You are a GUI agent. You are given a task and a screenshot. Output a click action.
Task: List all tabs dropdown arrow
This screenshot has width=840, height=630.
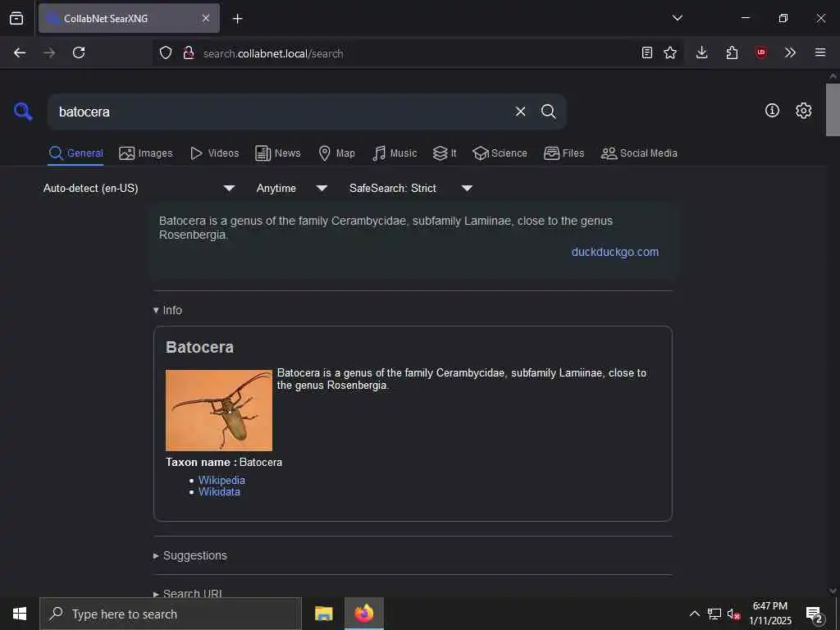(x=677, y=18)
